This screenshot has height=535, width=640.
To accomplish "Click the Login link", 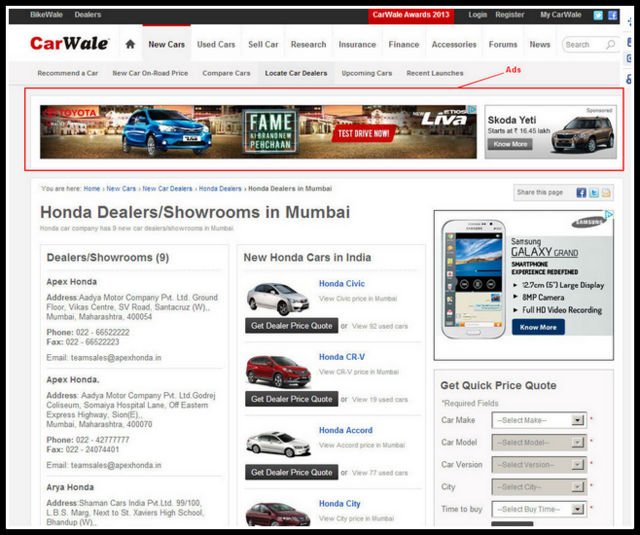I will point(478,15).
